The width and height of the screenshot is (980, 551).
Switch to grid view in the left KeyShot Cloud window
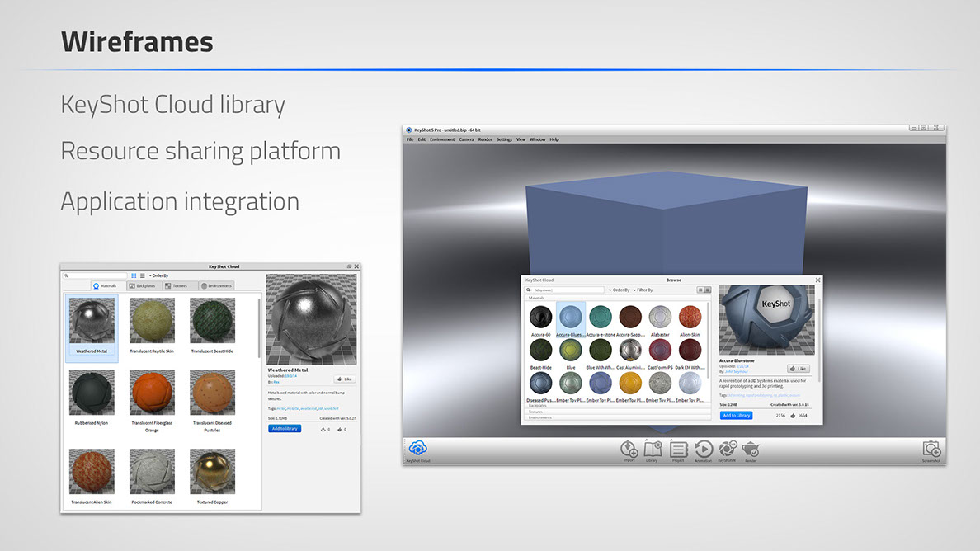(x=134, y=275)
